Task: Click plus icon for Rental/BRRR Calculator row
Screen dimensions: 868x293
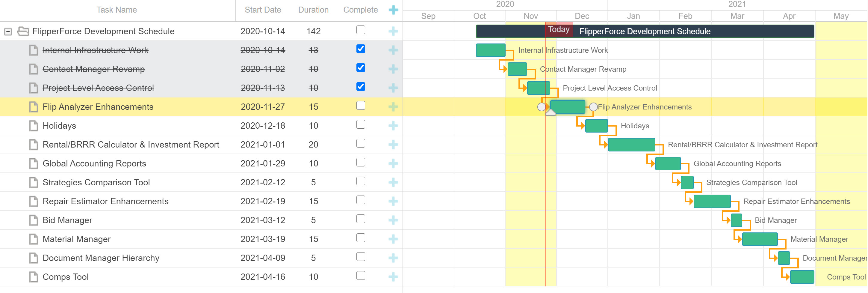Action: (393, 145)
